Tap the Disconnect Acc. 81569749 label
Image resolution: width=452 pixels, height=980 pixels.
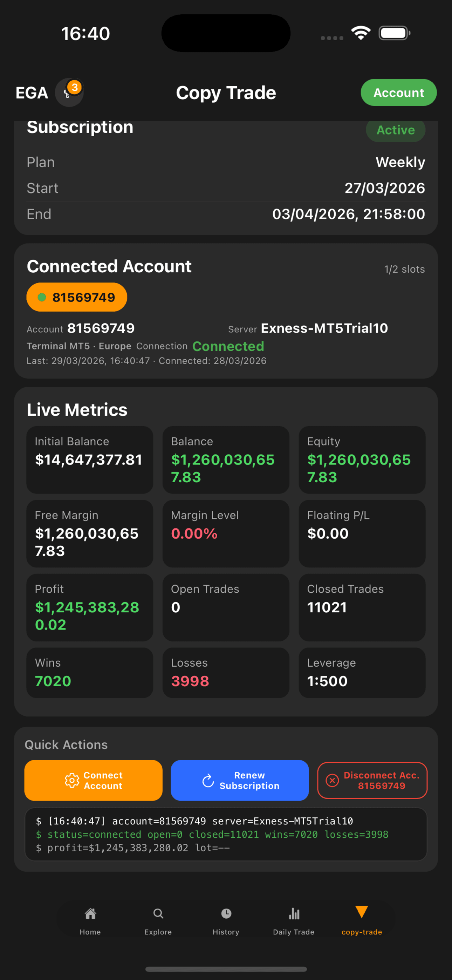pos(381,780)
